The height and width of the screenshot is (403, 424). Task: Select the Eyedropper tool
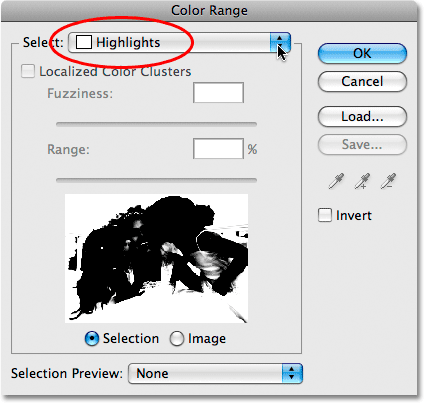tap(336, 181)
